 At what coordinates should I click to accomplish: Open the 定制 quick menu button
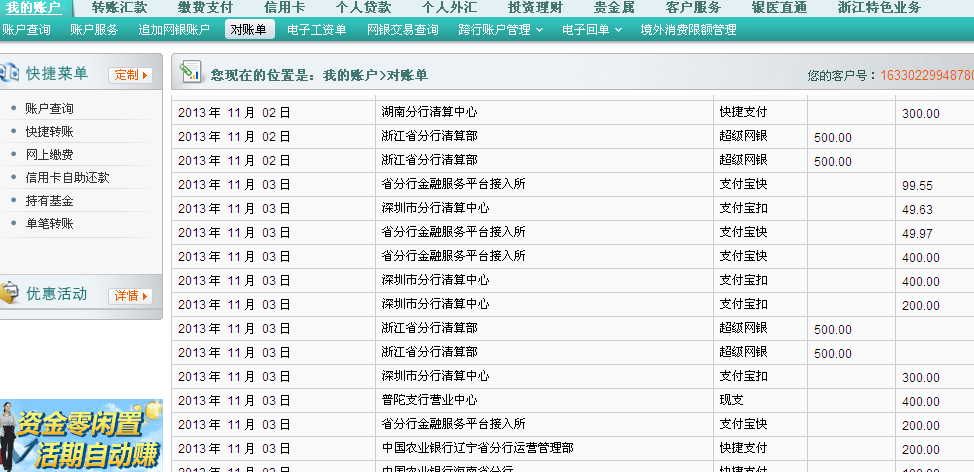(x=131, y=75)
